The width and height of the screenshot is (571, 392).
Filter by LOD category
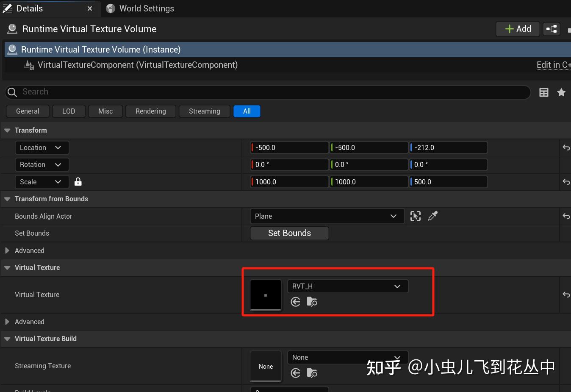coord(69,111)
